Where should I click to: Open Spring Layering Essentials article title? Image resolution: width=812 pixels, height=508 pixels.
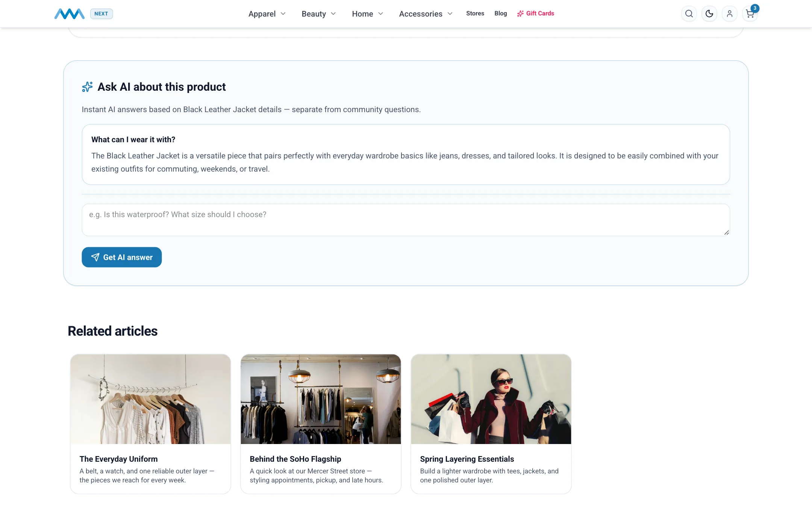pyautogui.click(x=467, y=459)
